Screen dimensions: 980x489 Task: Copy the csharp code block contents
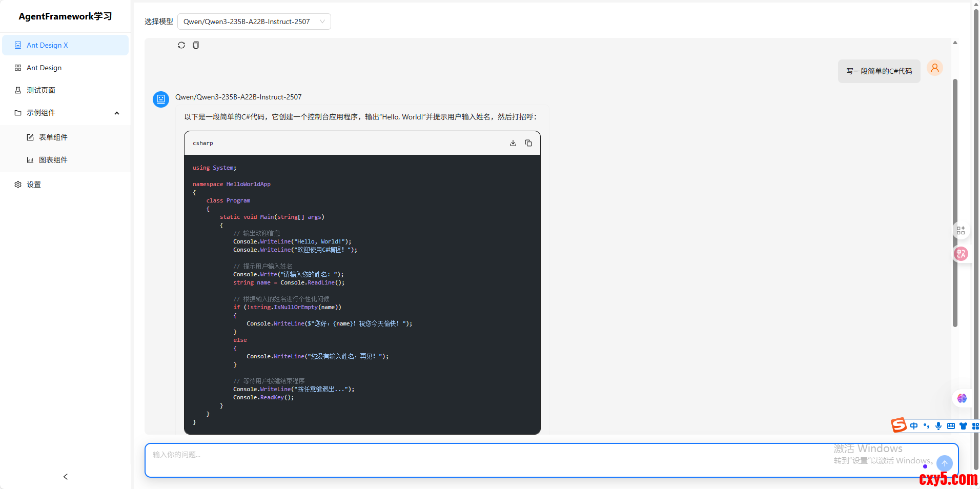pyautogui.click(x=528, y=143)
